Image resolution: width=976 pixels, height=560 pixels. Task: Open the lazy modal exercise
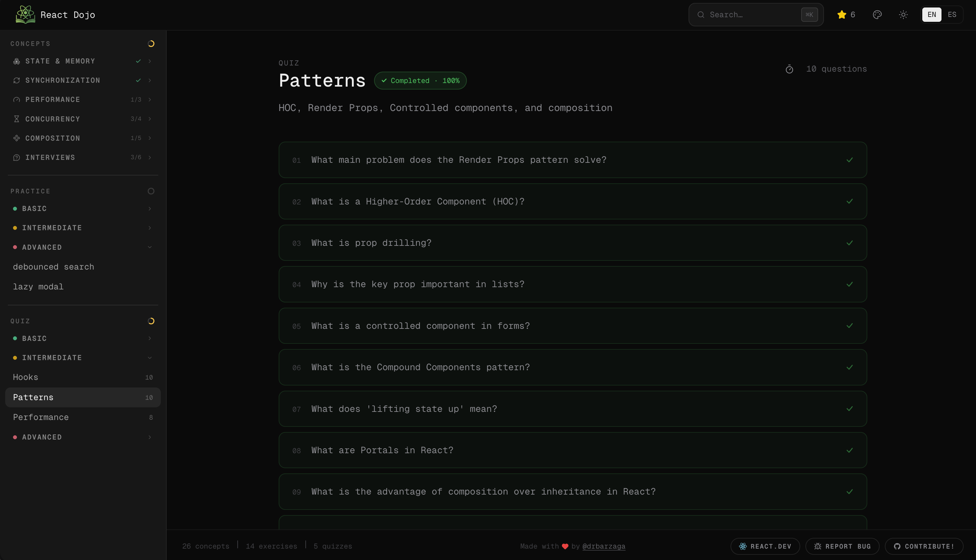(83, 287)
